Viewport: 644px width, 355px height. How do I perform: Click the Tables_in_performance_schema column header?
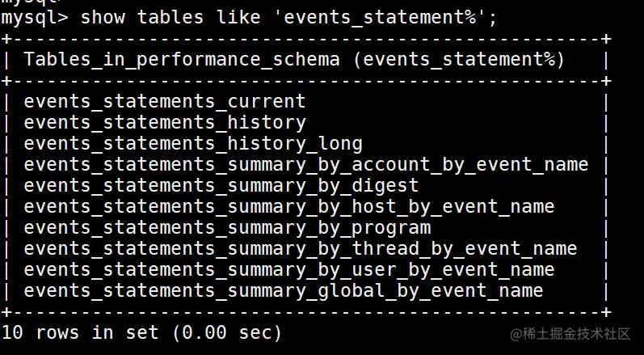click(182, 60)
